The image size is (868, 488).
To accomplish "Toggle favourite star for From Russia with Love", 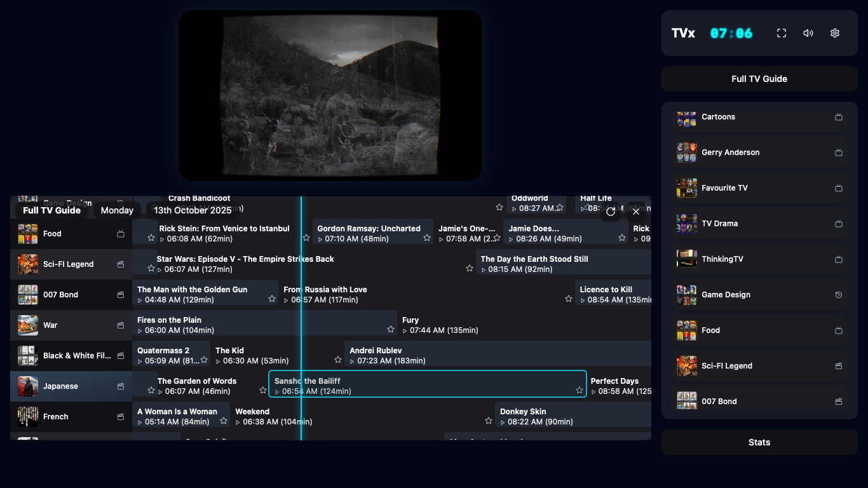I will [x=569, y=299].
